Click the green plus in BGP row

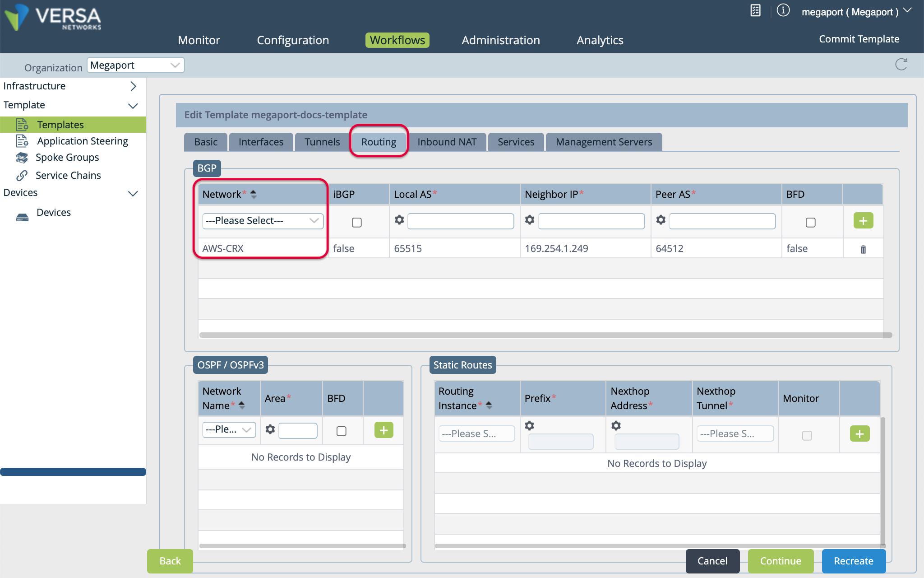(x=863, y=221)
